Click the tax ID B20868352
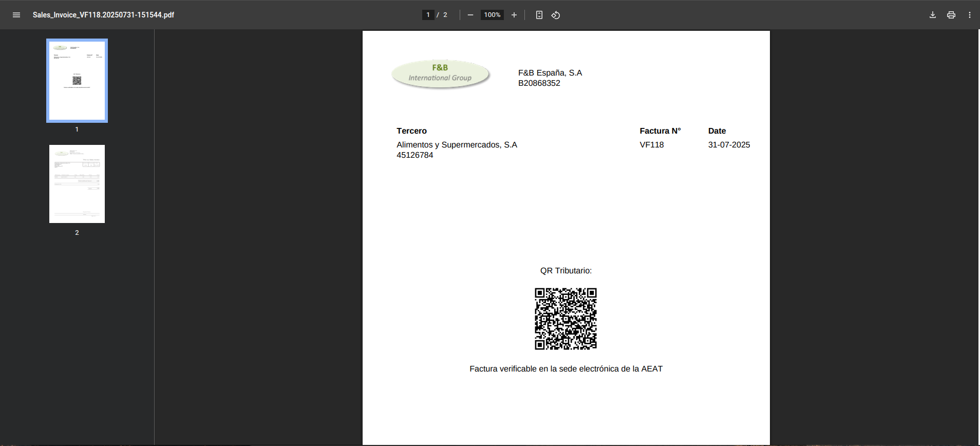This screenshot has height=446, width=980. point(539,83)
